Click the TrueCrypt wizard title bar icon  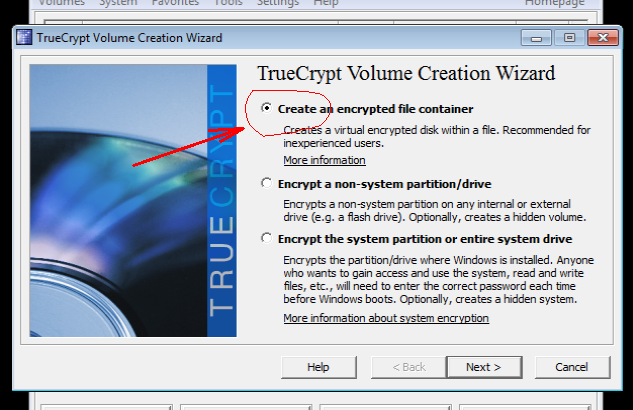pyautogui.click(x=23, y=38)
